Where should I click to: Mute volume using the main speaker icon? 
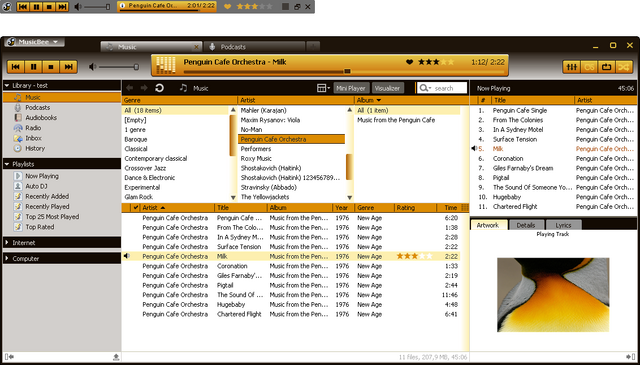pyautogui.click(x=93, y=67)
